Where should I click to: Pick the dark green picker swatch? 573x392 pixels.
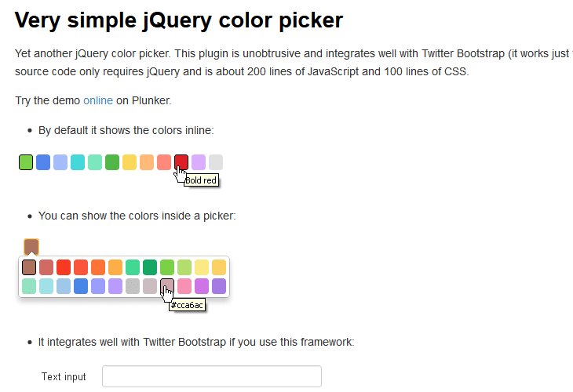pyautogui.click(x=150, y=267)
